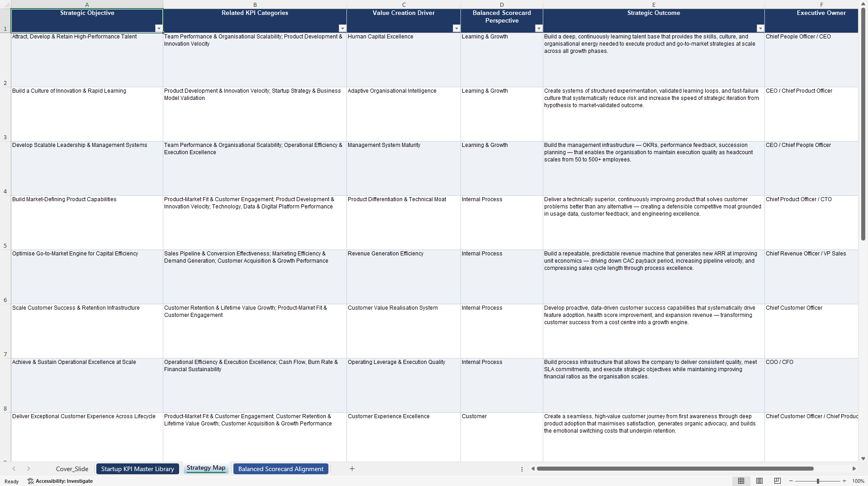Select cell 'Operating Leverage & Execution Quality'
868x486 pixels.
[x=403, y=385]
